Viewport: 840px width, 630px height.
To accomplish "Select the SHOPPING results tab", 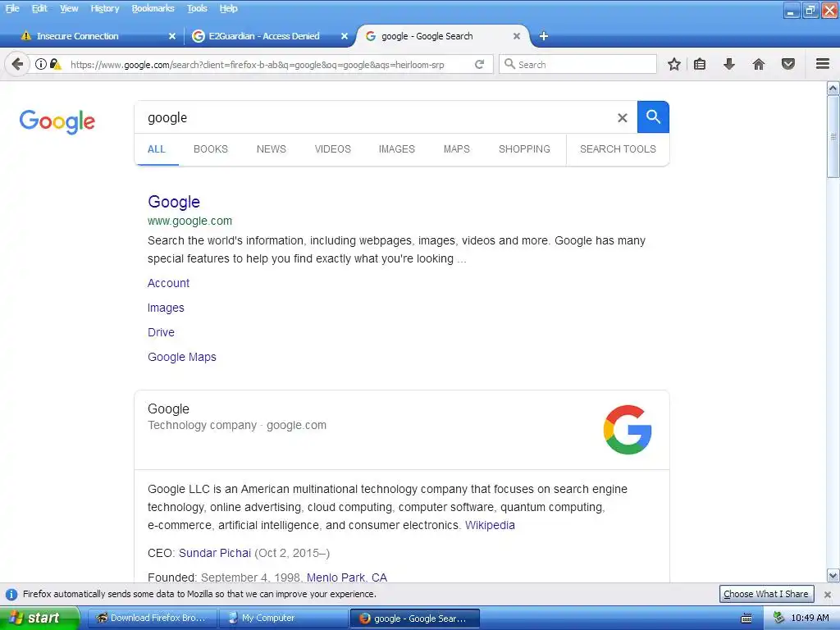I will pyautogui.click(x=524, y=149).
